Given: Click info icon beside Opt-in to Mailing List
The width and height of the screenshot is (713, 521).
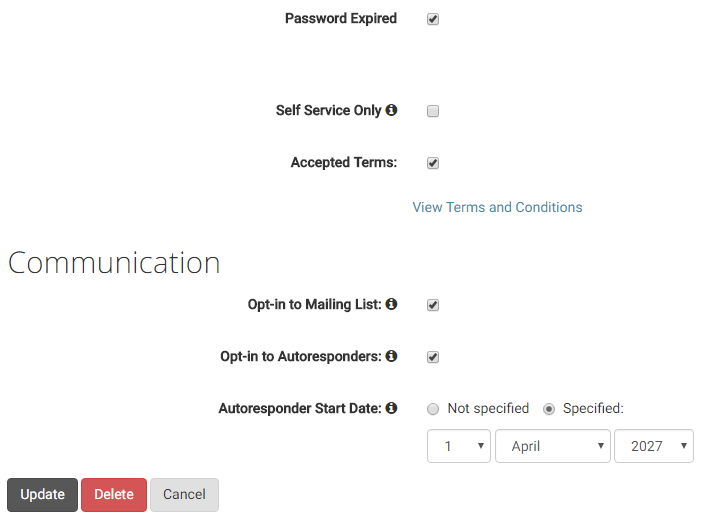Looking at the screenshot, I should pos(392,304).
